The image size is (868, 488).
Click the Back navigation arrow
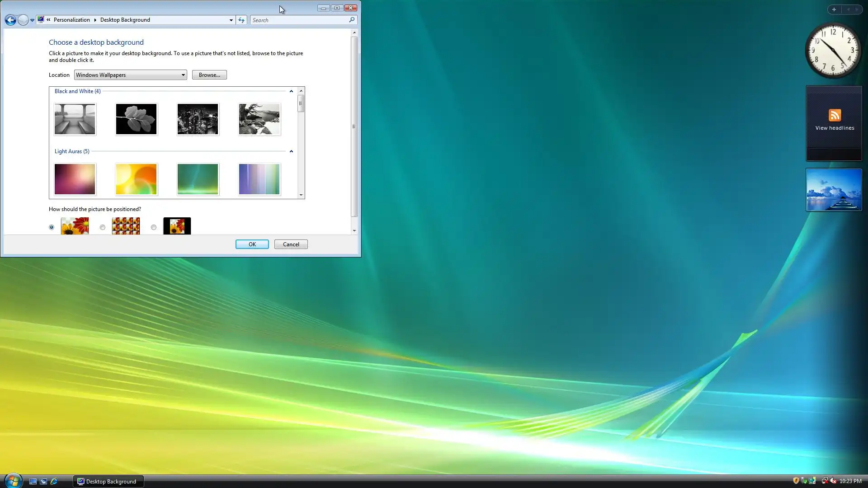[10, 20]
